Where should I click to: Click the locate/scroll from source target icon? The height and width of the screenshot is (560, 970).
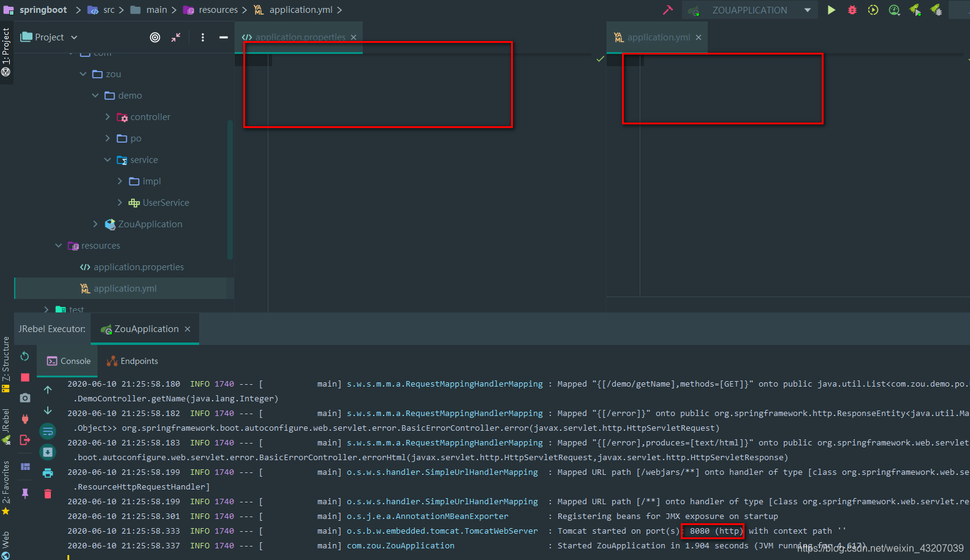pos(155,37)
